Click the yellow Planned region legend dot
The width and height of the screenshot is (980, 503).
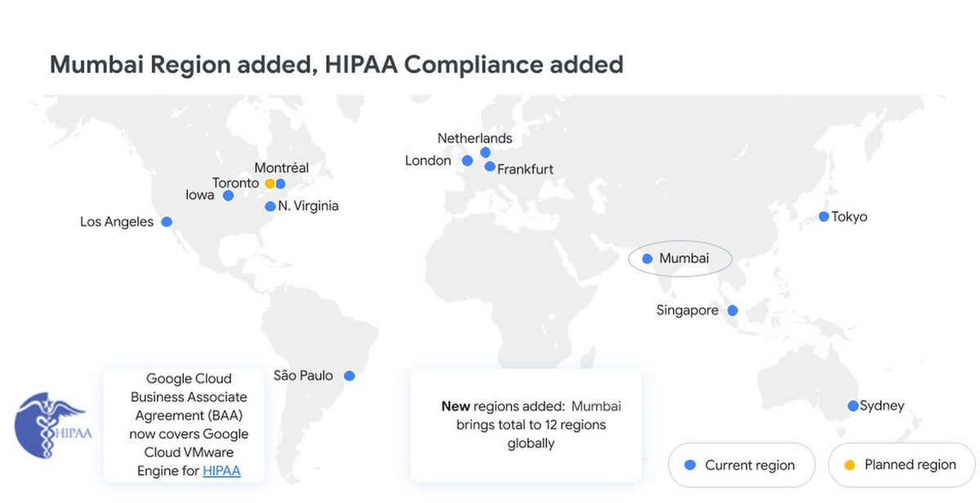(849, 465)
